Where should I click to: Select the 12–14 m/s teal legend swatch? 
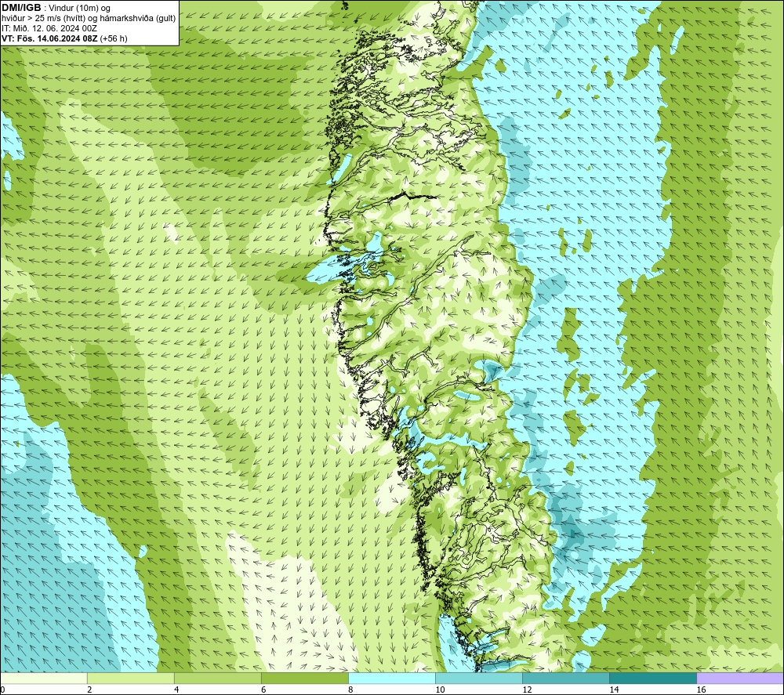click(x=566, y=678)
